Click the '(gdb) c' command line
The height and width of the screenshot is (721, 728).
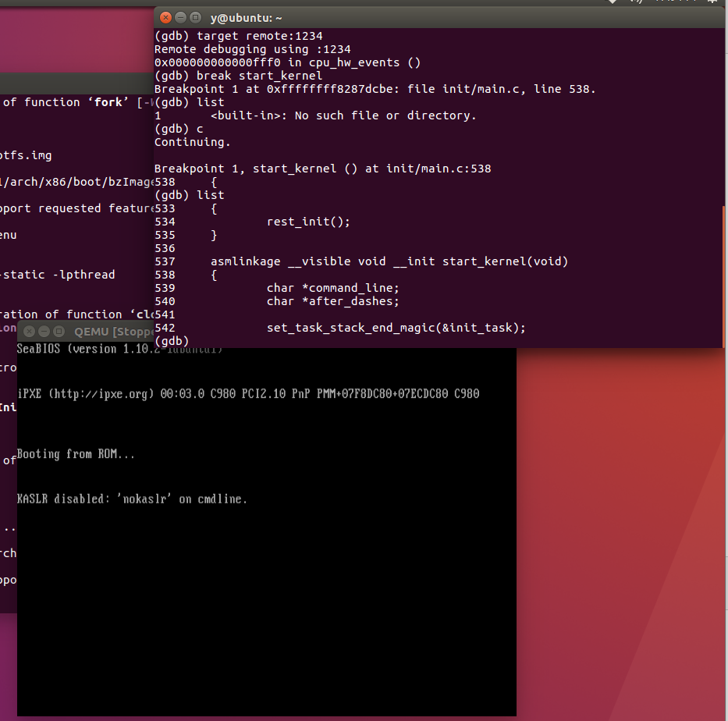click(179, 129)
